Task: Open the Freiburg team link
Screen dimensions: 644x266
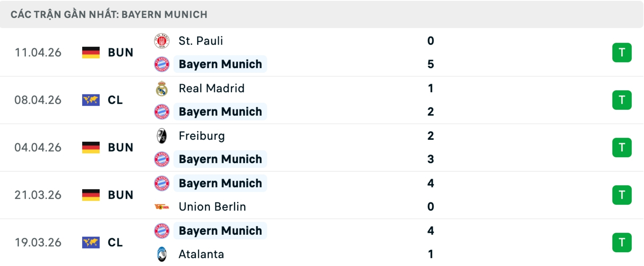Action: tap(202, 136)
